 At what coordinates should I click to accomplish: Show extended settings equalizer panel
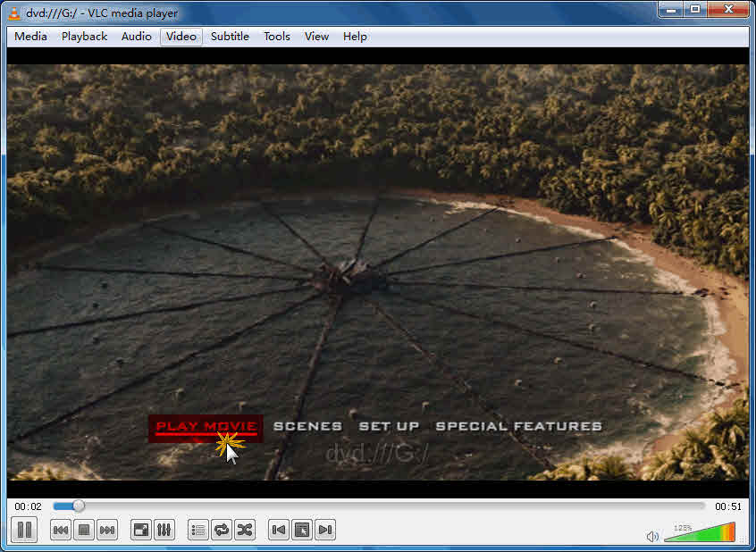tap(164, 531)
